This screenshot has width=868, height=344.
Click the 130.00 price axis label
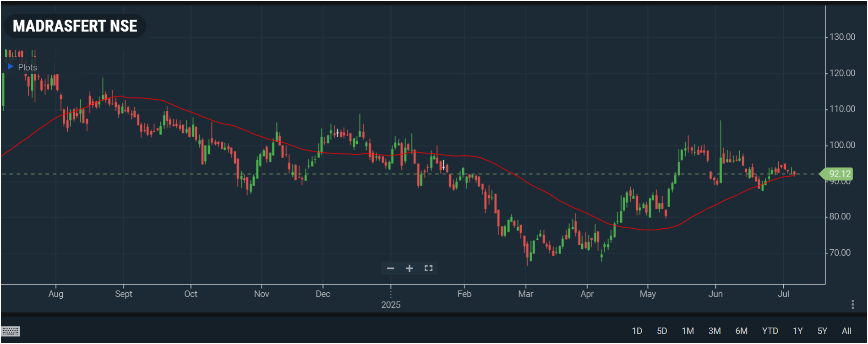[842, 37]
